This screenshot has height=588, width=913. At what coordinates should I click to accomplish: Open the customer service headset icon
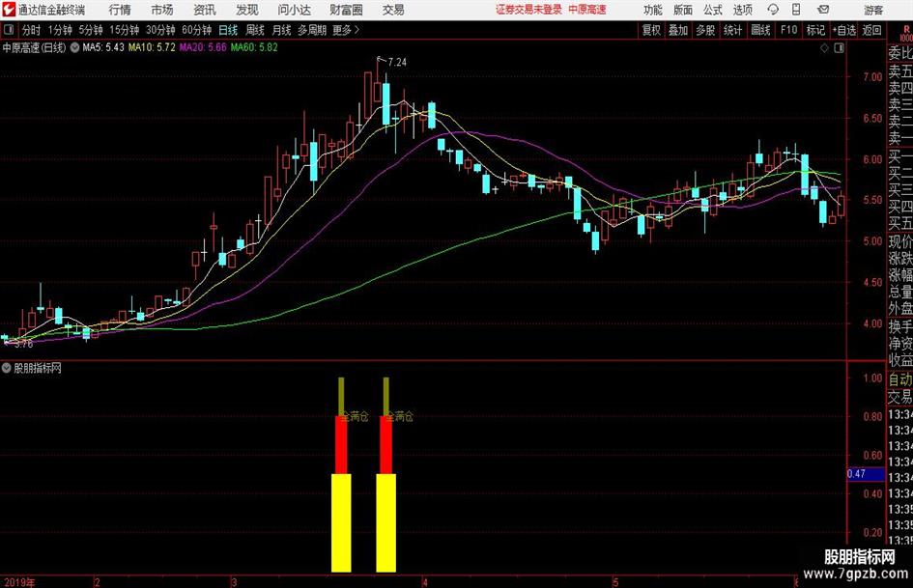[773, 10]
